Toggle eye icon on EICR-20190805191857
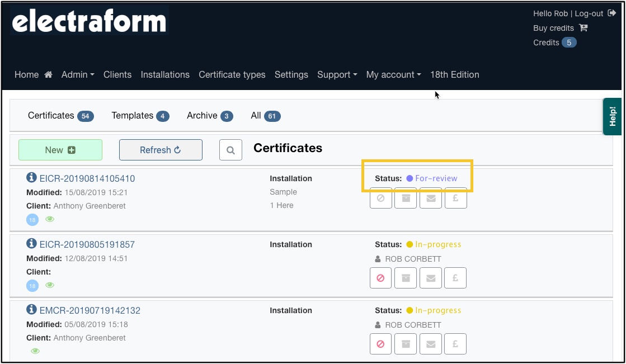Viewport: 626px width, 364px height. click(x=49, y=285)
